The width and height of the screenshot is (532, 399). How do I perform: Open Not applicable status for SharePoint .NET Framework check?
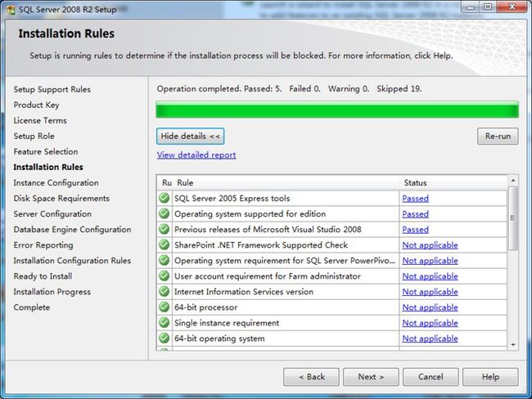tap(431, 245)
